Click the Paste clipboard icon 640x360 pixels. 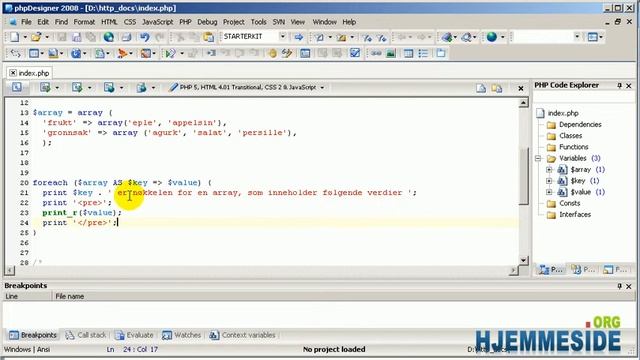(209, 37)
